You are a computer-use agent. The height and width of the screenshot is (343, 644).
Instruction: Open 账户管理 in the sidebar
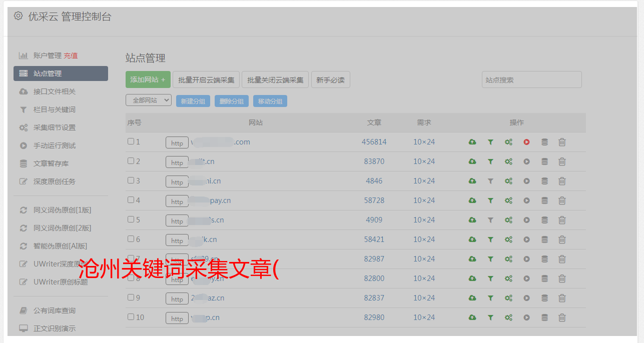point(47,55)
